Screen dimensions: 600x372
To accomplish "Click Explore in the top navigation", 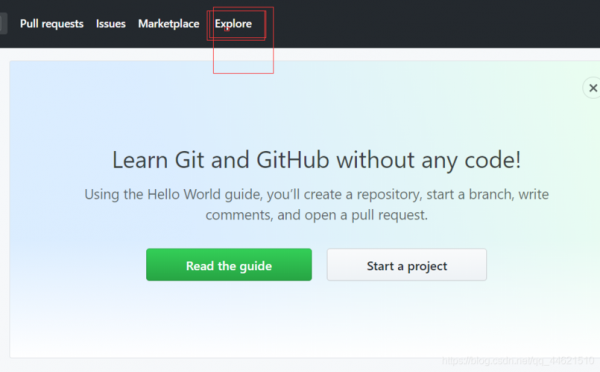I will pos(233,24).
